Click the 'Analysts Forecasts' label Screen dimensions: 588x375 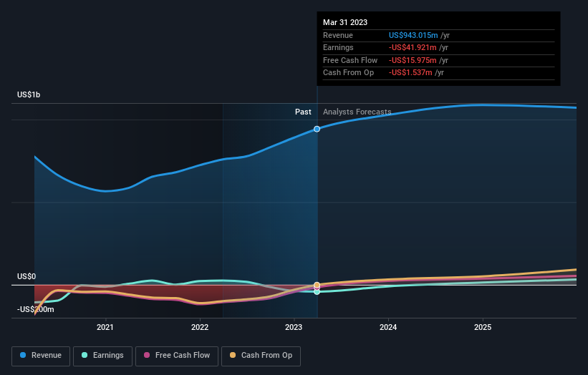coord(357,112)
